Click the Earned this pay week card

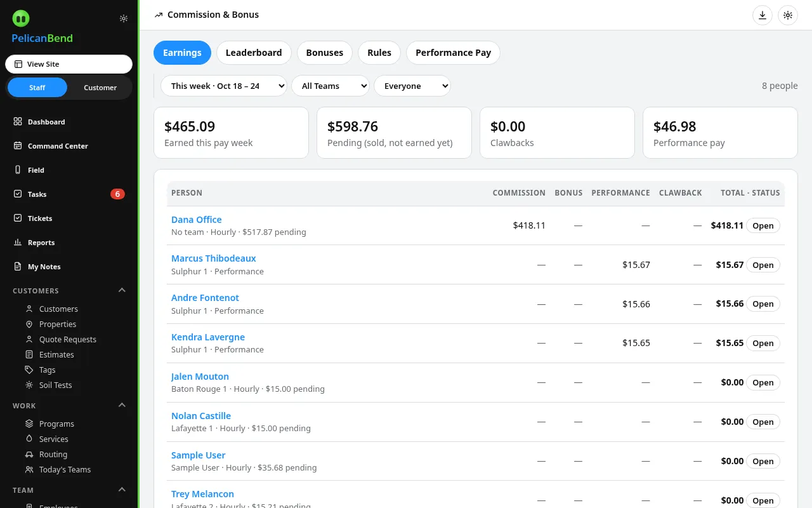click(x=231, y=133)
